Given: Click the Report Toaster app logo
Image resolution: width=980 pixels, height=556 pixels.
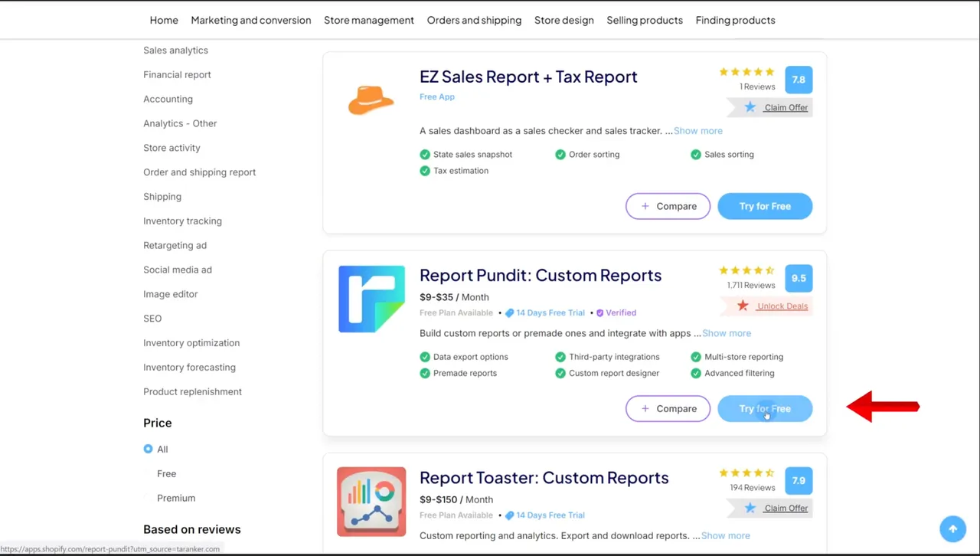Looking at the screenshot, I should coord(371,502).
